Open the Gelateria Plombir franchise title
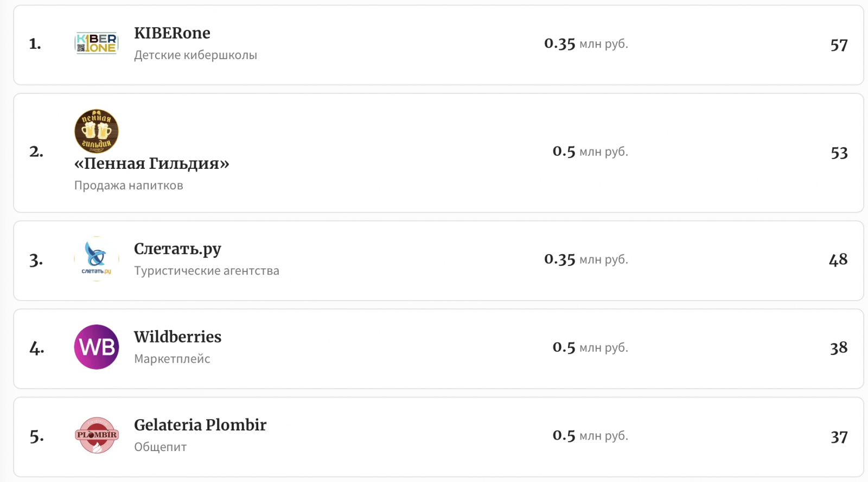868x482 pixels. (x=200, y=425)
